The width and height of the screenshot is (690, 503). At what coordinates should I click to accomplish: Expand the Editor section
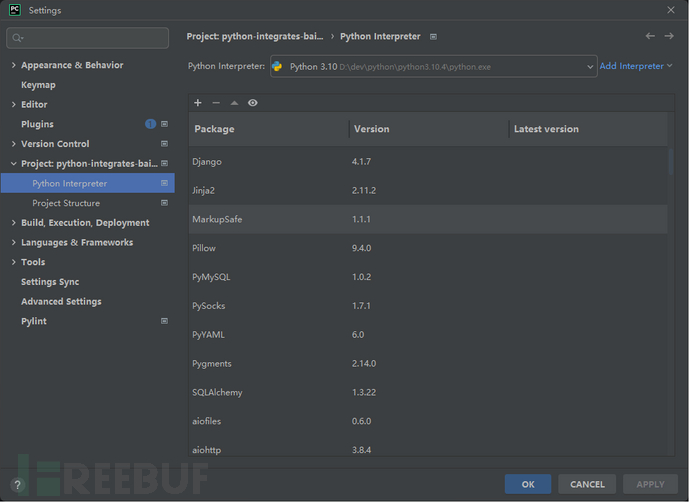pyautogui.click(x=14, y=104)
